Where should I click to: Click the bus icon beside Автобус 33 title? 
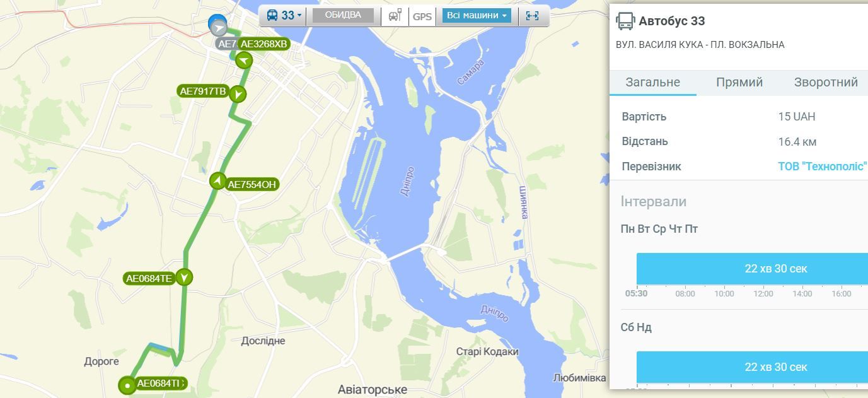click(x=625, y=21)
